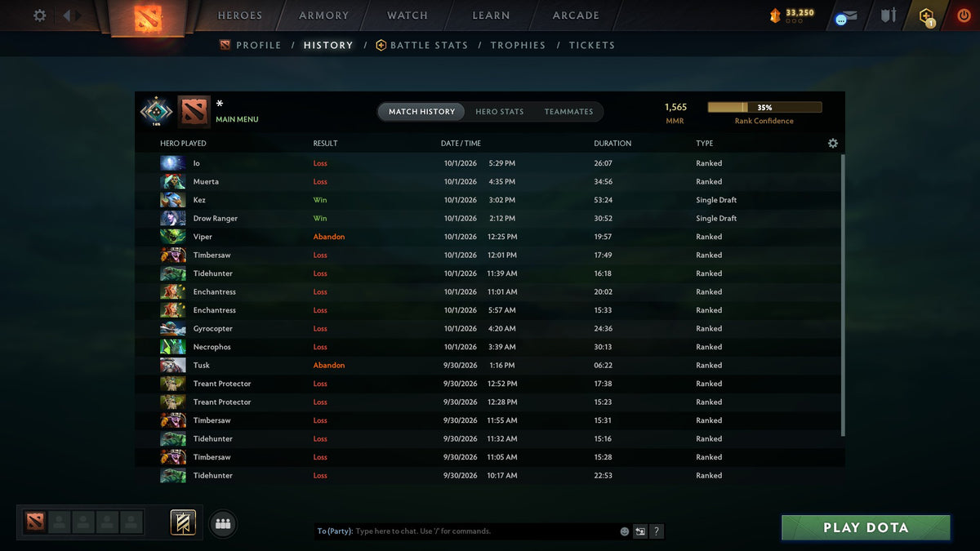Open the Arcade menu
Image resolution: width=980 pixels, height=551 pixels.
576,16
